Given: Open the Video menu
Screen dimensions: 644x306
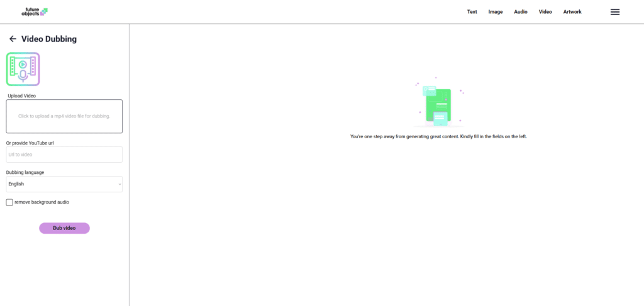Looking at the screenshot, I should [x=545, y=12].
